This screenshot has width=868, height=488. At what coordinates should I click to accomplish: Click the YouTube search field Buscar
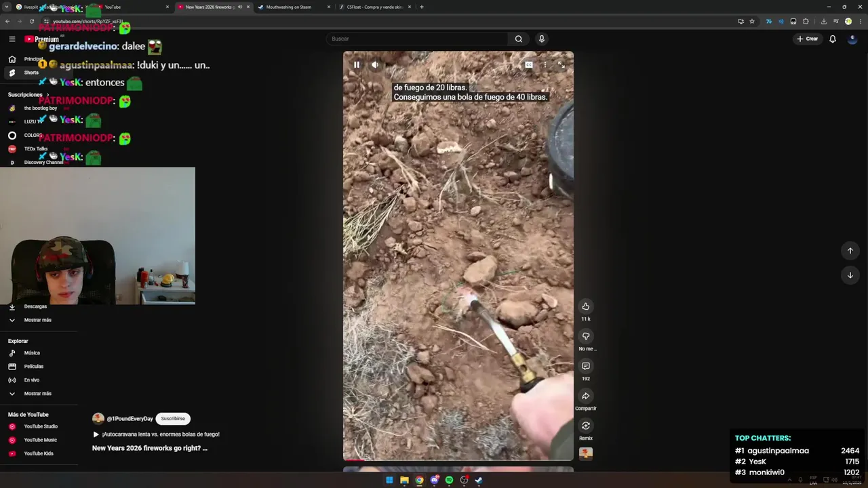point(417,39)
